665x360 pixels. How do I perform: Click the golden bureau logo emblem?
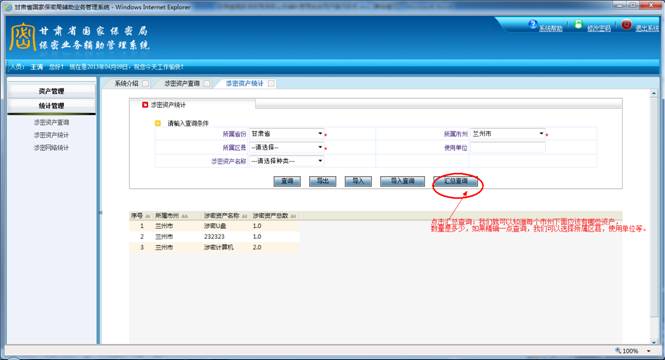coord(22,37)
